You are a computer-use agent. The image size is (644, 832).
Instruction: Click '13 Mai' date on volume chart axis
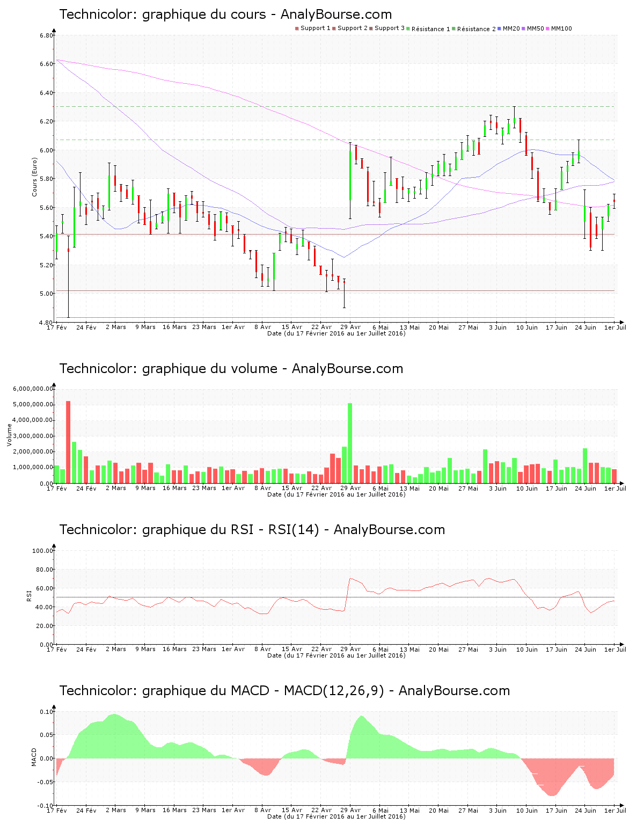tap(409, 488)
